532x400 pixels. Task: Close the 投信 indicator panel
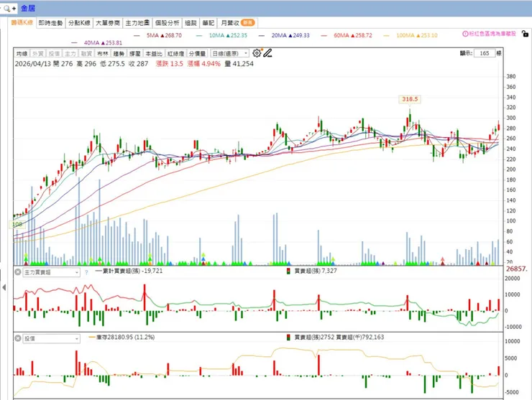pos(18,338)
